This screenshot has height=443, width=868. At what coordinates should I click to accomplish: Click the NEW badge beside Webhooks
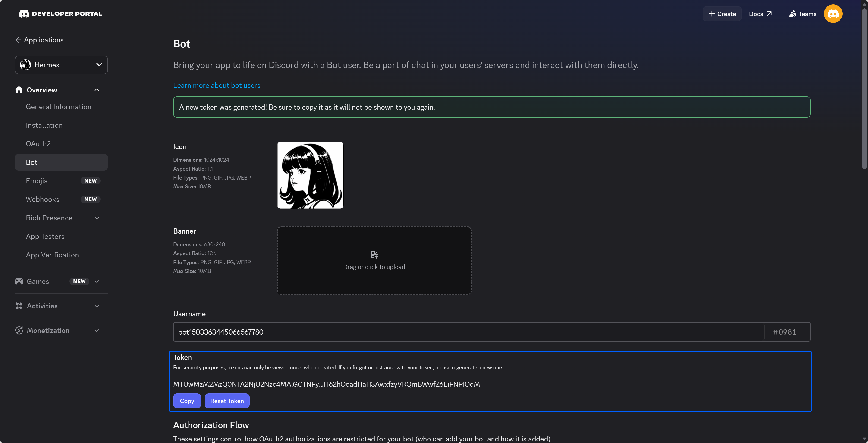coord(90,199)
